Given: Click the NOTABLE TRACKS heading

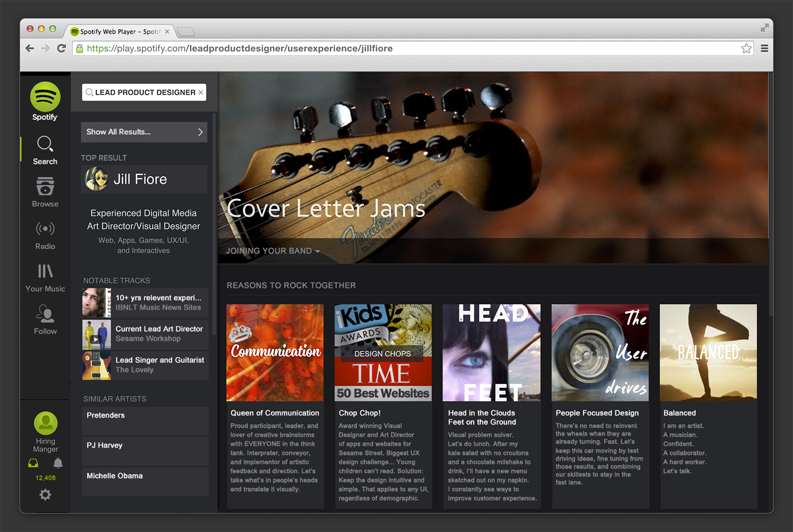Looking at the screenshot, I should 116,281.
